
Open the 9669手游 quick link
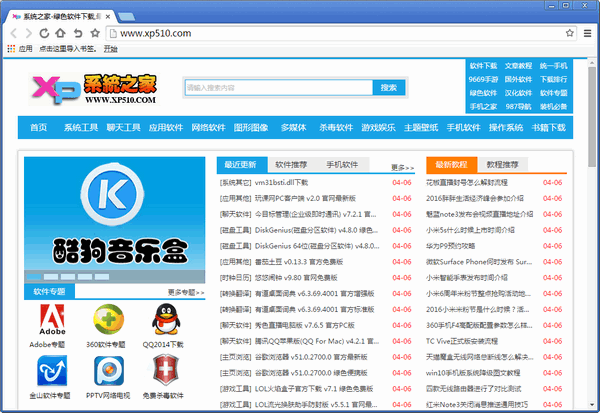[x=483, y=79]
